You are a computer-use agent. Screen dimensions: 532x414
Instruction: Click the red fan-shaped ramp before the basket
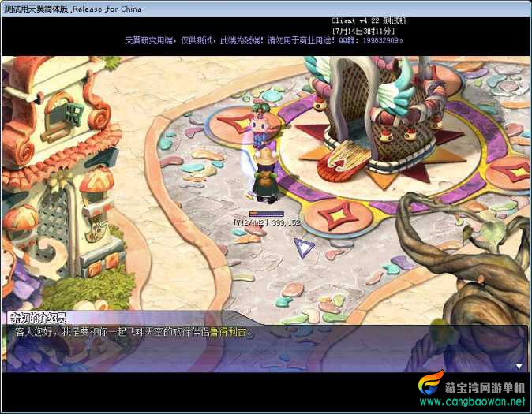tap(343, 162)
